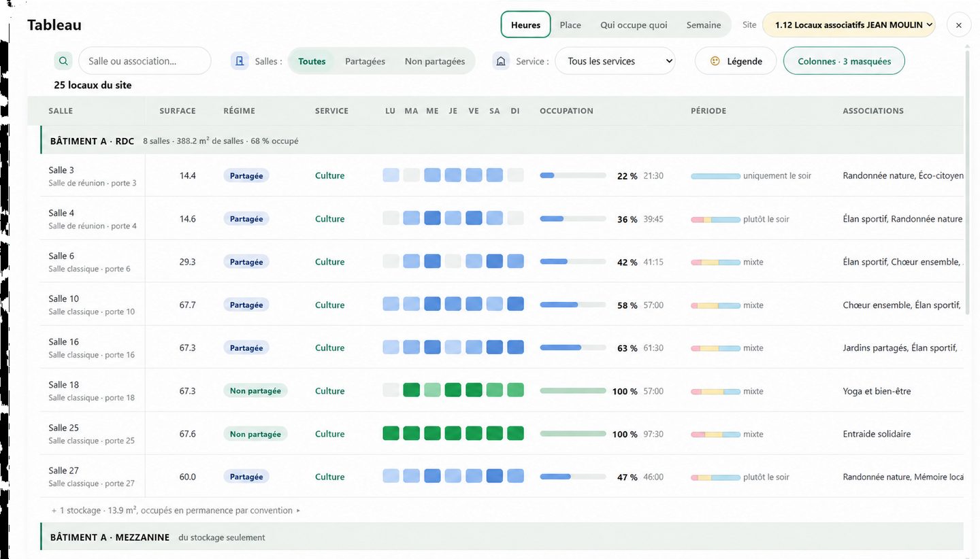
Task: Click the SERVICE column header
Action: tap(331, 111)
